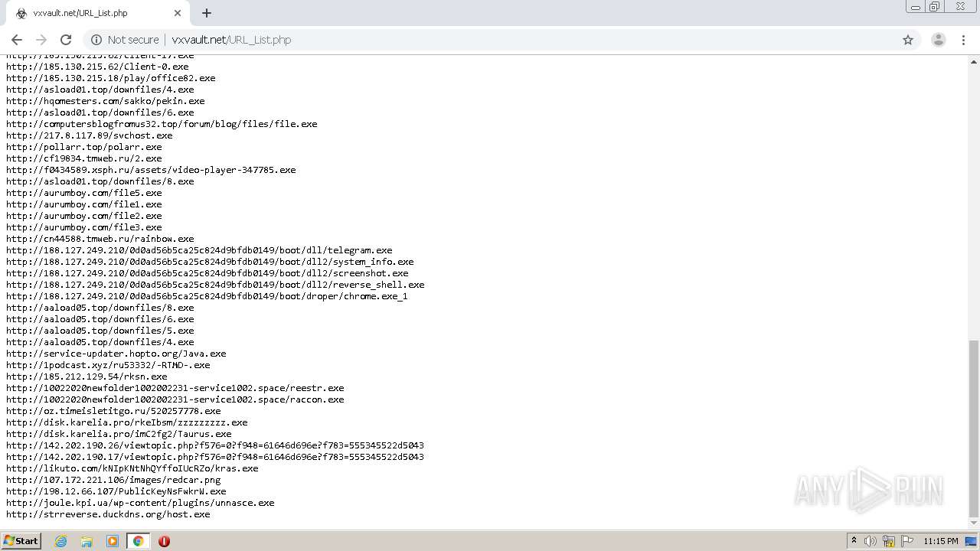Open the red security icon in taskbar
Image resolution: width=980 pixels, height=551 pixels.
pyautogui.click(x=164, y=541)
